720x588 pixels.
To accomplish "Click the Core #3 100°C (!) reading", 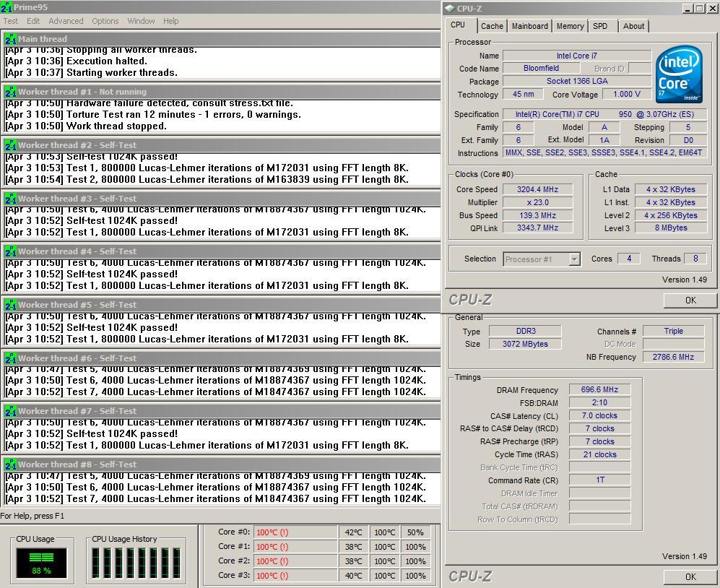I will click(x=295, y=576).
